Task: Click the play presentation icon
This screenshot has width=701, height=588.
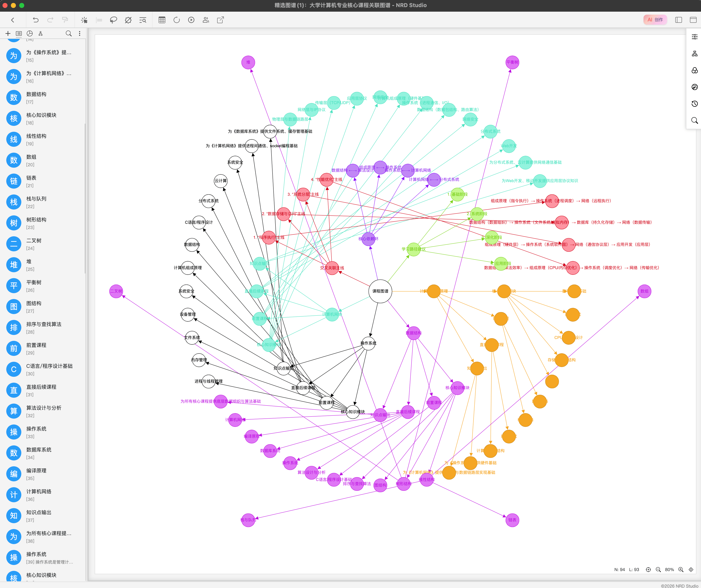Action: (x=191, y=20)
